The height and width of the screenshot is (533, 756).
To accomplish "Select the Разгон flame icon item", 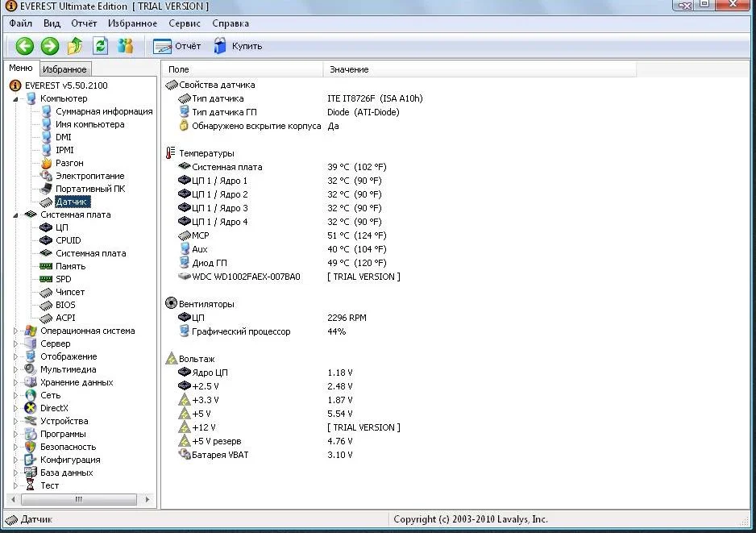I will [46, 163].
